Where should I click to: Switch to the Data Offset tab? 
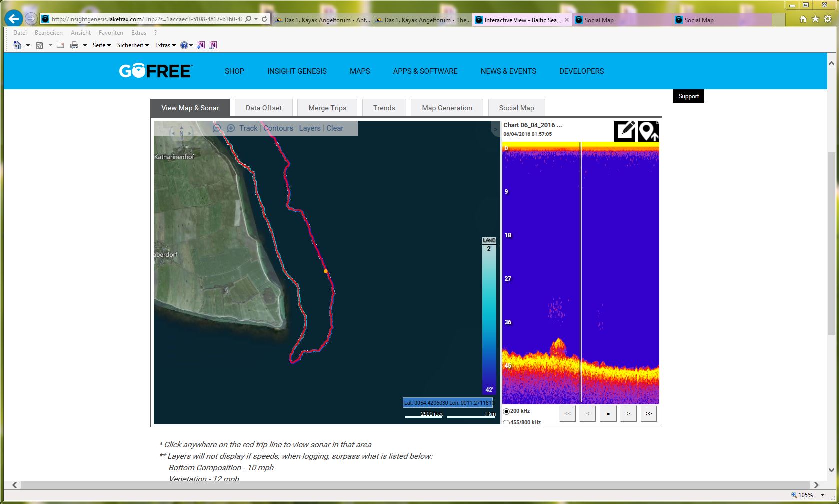pyautogui.click(x=263, y=108)
